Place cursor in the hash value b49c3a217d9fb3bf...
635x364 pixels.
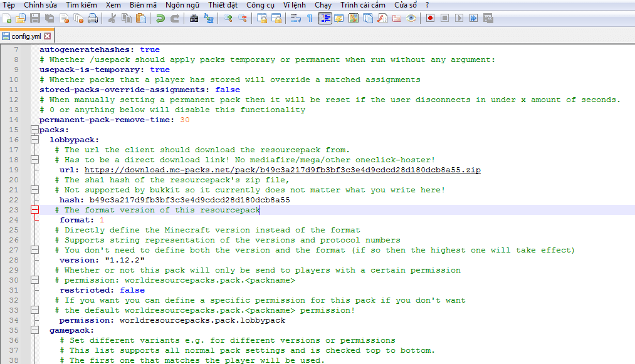coord(189,200)
